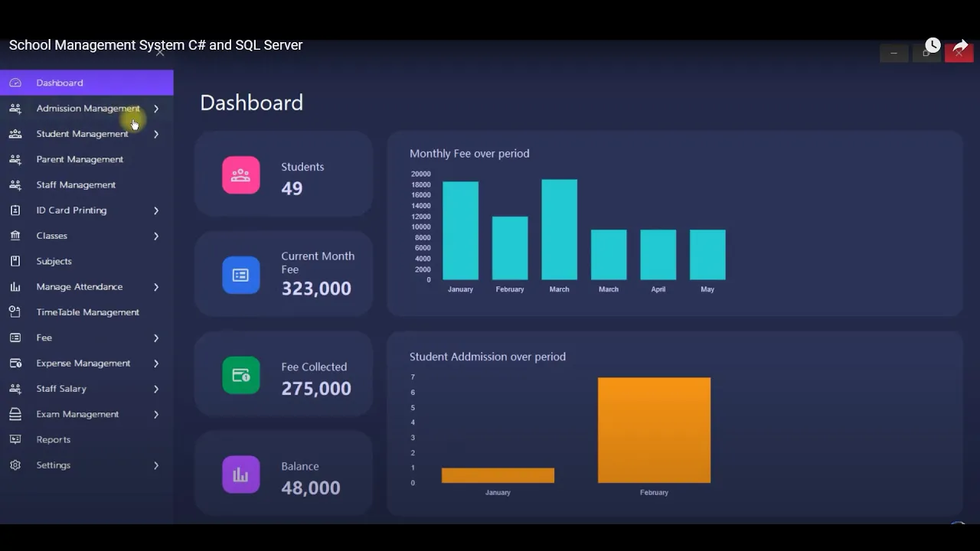Click the Exam Management stack icon
980x551 pixels.
(x=15, y=414)
